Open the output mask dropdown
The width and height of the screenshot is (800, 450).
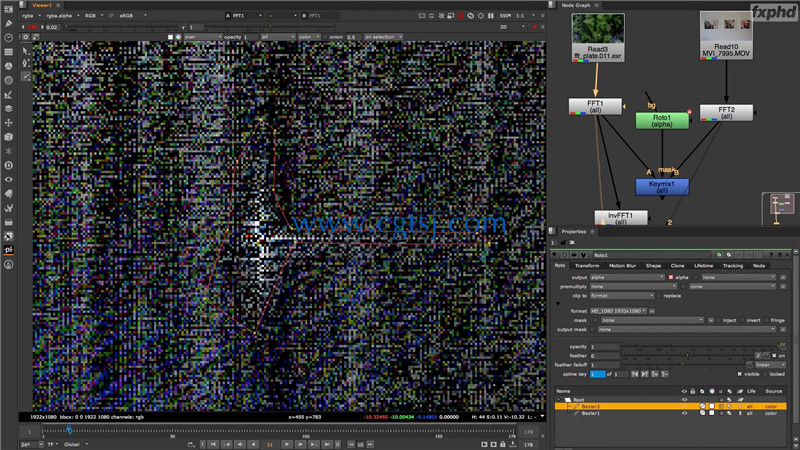click(687, 330)
